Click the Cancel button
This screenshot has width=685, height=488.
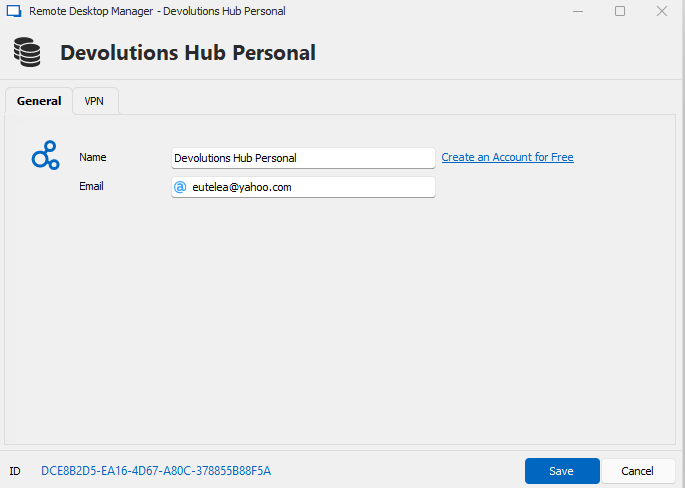[637, 471]
